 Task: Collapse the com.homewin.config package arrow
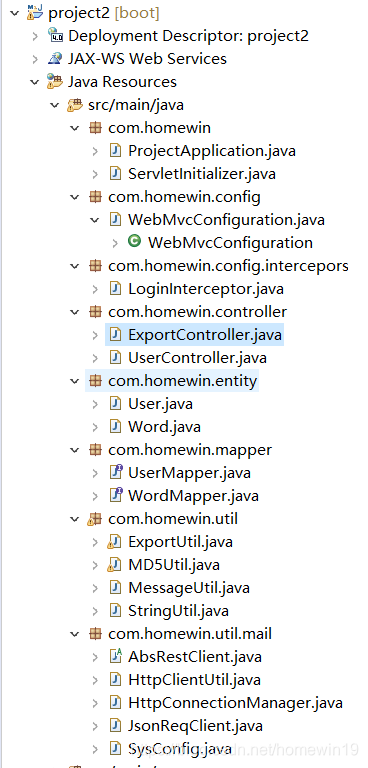coord(75,197)
